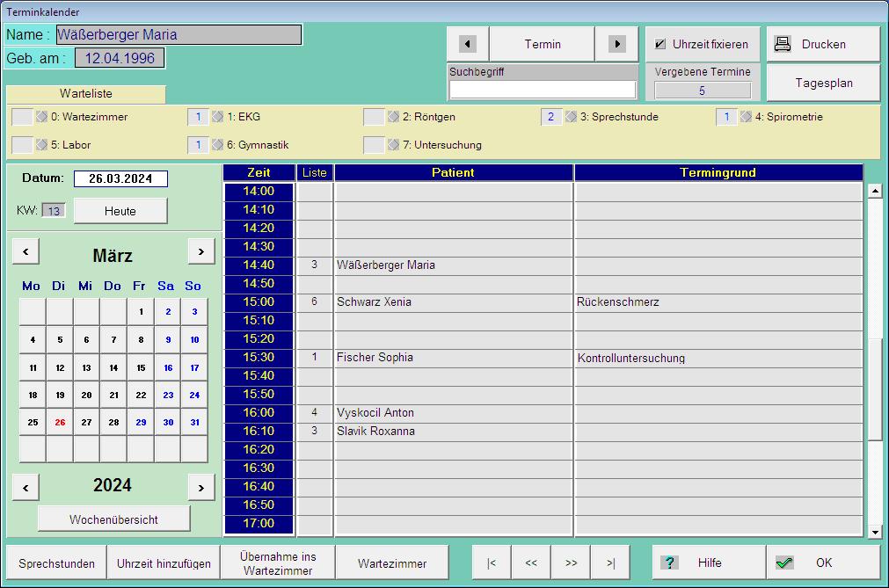Open the Wochenübersicht

click(x=114, y=519)
